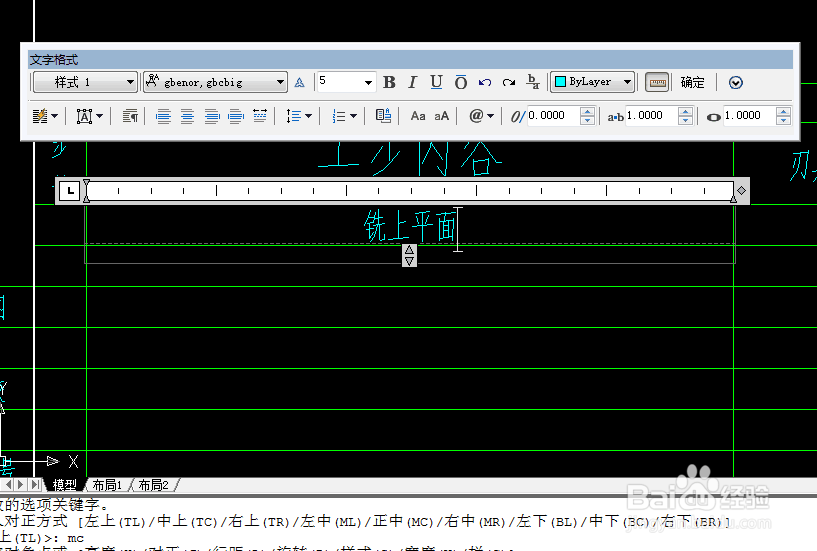Click the aA lowercase conversion icon
The height and width of the screenshot is (551, 817).
point(441,116)
